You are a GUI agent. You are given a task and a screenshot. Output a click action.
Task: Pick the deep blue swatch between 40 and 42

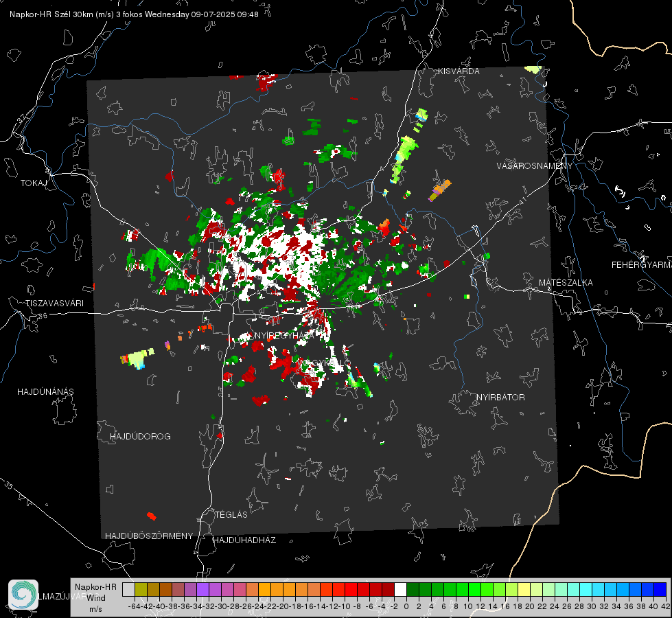coord(660,589)
